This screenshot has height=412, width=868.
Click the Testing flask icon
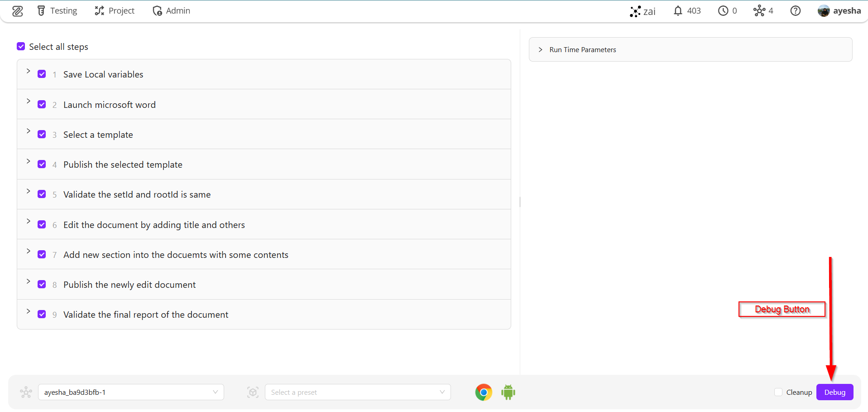pos(41,11)
